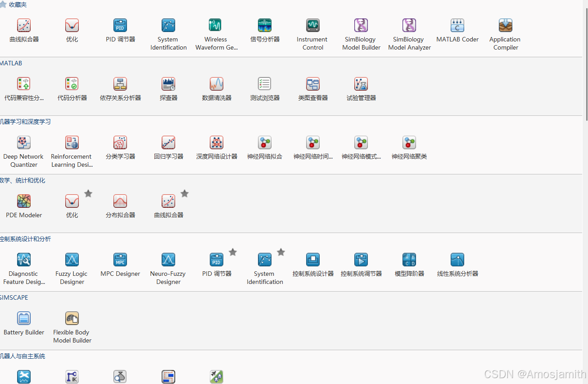
Task: Unfavorite PID 调节器 via its star in the control section
Action: 233,252
